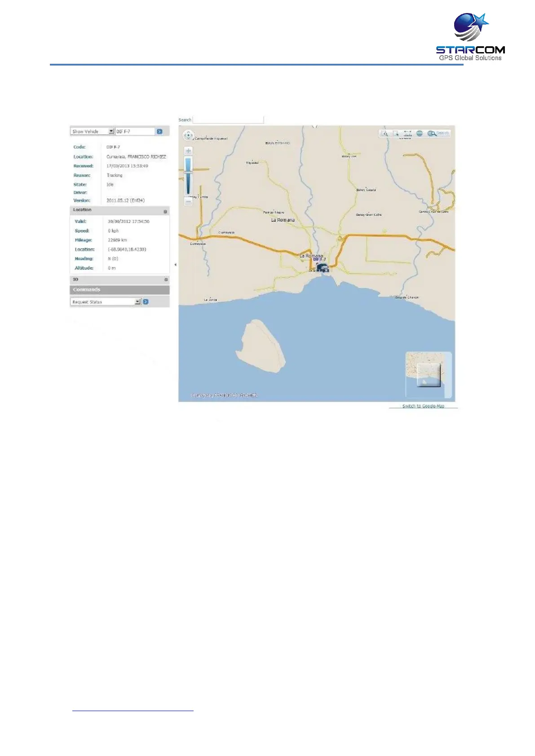Select the zoom-to-area magnifier tool
535x756 pixels.
(x=385, y=133)
